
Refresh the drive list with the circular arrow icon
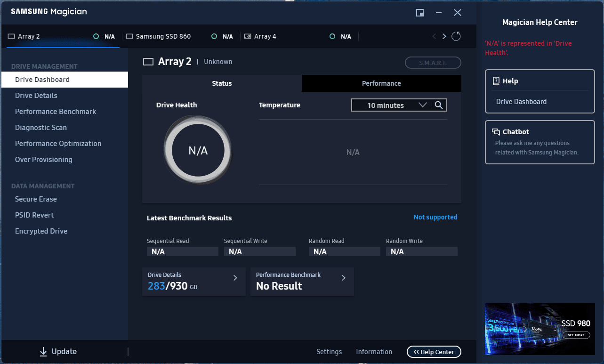(x=456, y=36)
